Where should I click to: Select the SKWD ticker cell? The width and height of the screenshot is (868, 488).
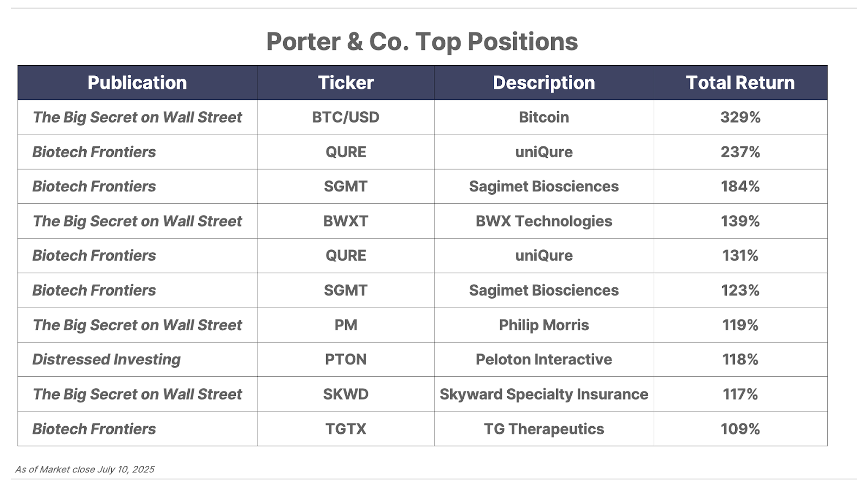346,394
